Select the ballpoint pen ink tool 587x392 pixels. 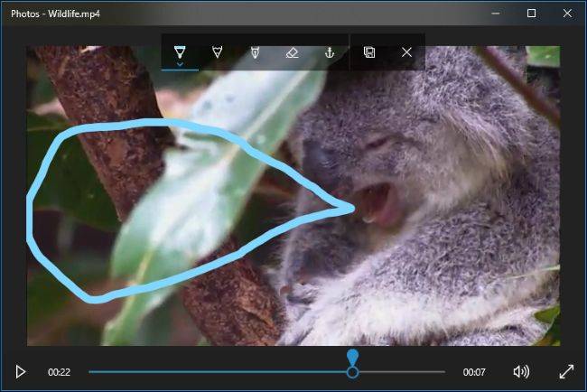[180, 52]
